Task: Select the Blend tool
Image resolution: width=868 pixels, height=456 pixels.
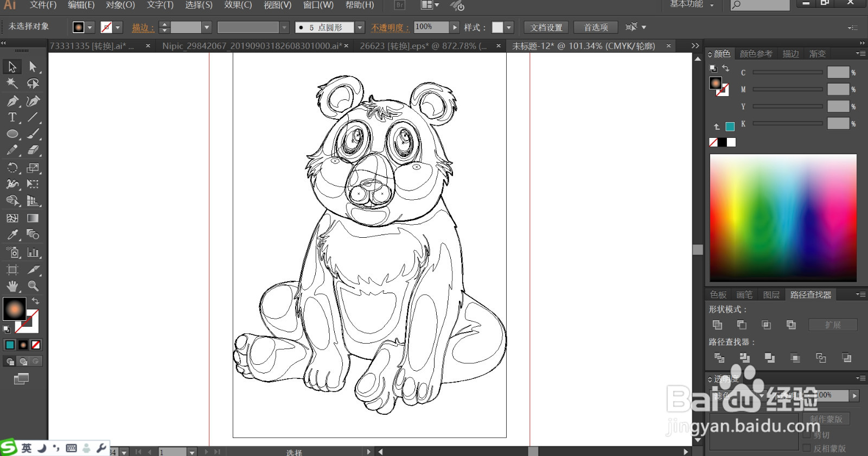Action: click(x=33, y=235)
